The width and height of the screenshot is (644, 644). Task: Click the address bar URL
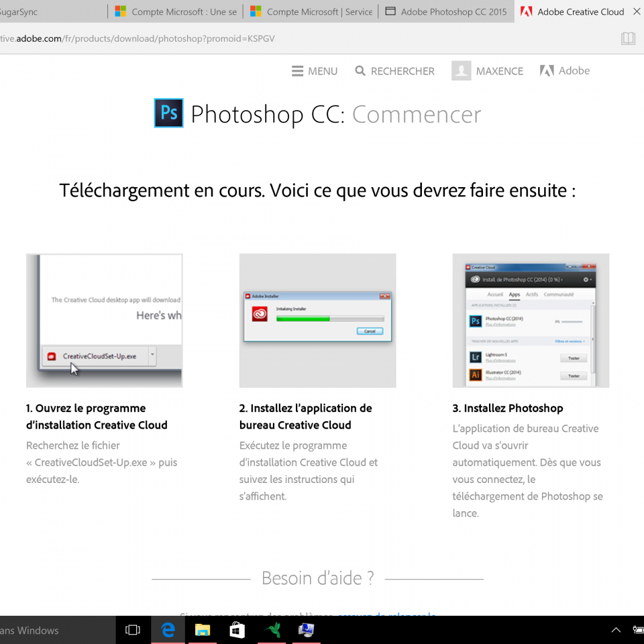[137, 39]
